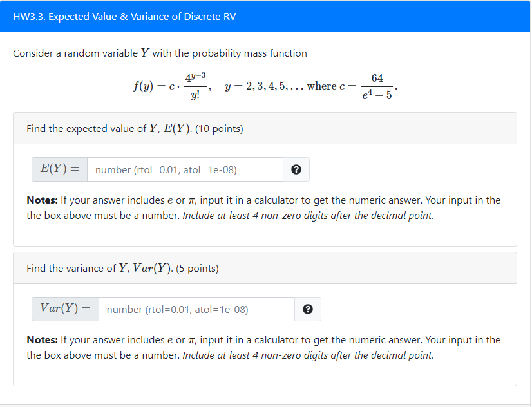Image resolution: width=532 pixels, height=407 pixels.
Task: Click the E(Y) label box
Action: pyautogui.click(x=59, y=169)
